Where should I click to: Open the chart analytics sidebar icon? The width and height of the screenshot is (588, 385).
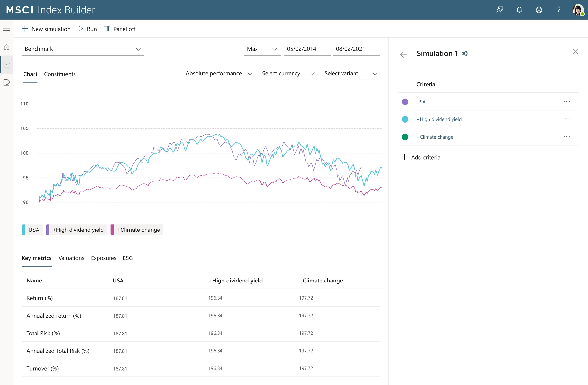coord(7,65)
